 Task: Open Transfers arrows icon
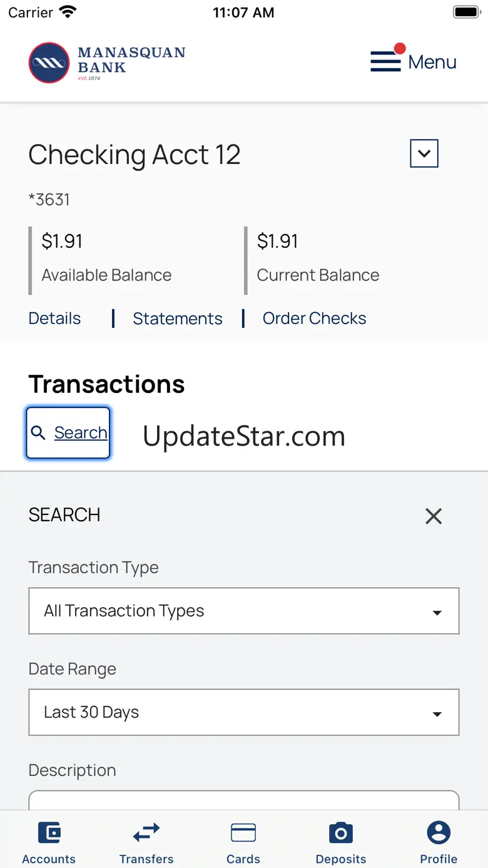[146, 833]
